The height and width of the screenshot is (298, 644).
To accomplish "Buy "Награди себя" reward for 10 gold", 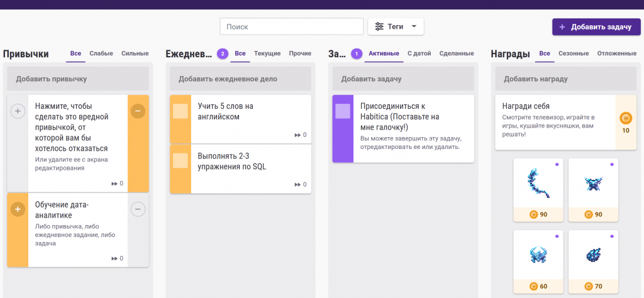I will 626,123.
